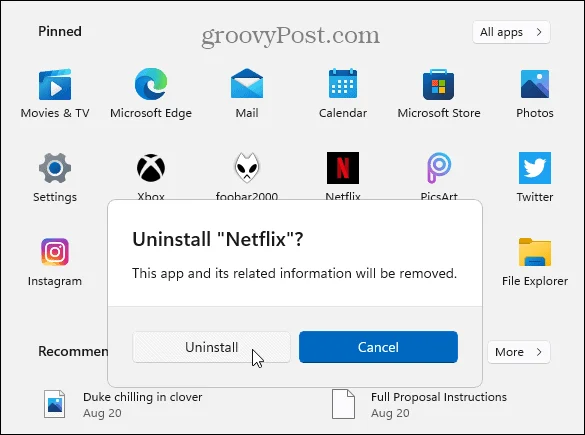Click the 'Settings' label text
585x435 pixels.
tap(55, 197)
